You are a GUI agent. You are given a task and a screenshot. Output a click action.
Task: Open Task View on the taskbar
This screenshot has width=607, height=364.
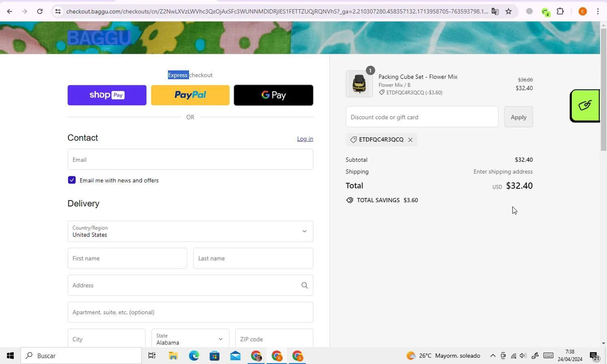(x=152, y=356)
